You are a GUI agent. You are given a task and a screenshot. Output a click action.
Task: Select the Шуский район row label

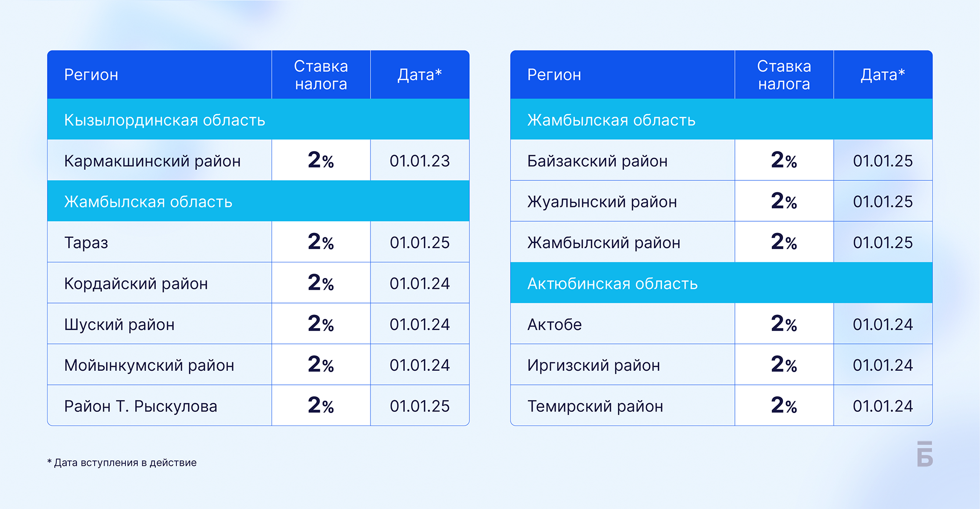119,324
